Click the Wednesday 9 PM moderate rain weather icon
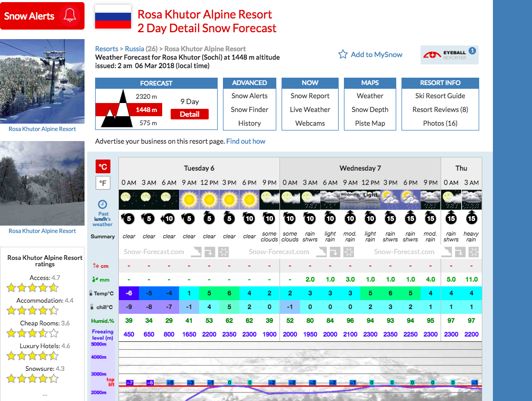Image resolution: width=532 pixels, height=401 pixels. coord(431,200)
